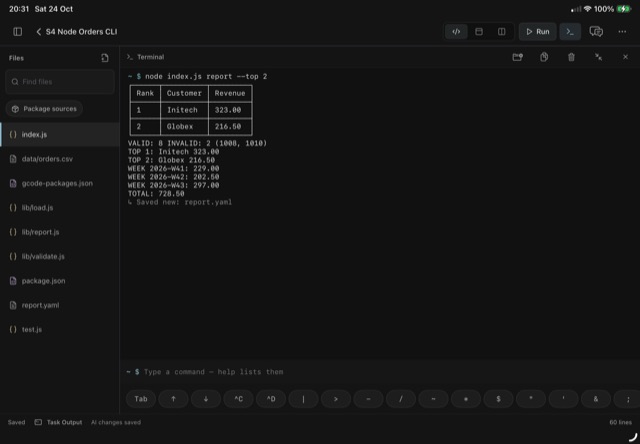Viewport: 640px width, 444px height.
Task: Click the 323.00 revenue cell
Action: point(228,110)
